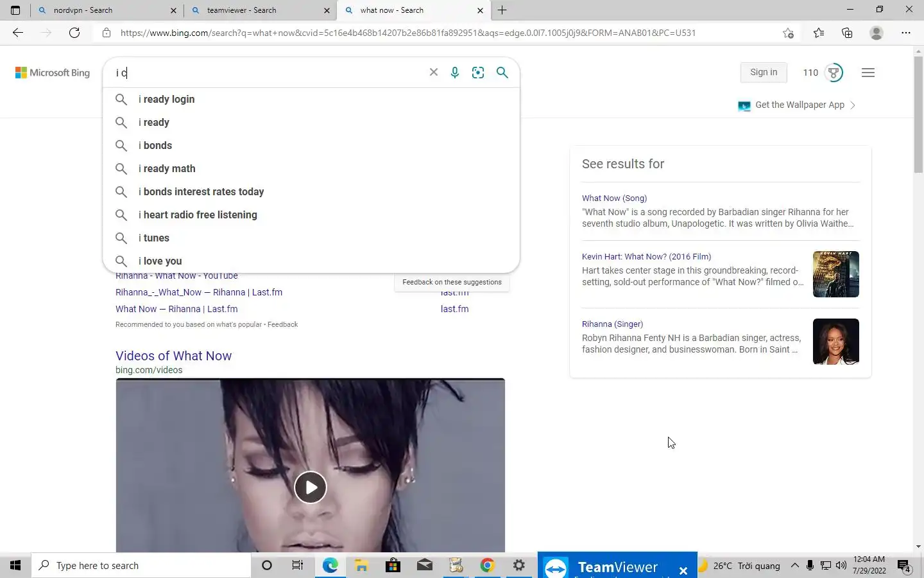Open visual search camera icon
The image size is (924, 578).
[x=478, y=73]
